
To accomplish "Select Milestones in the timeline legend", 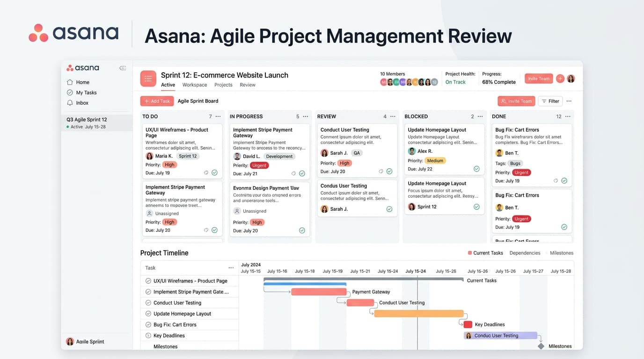I will pos(562,253).
